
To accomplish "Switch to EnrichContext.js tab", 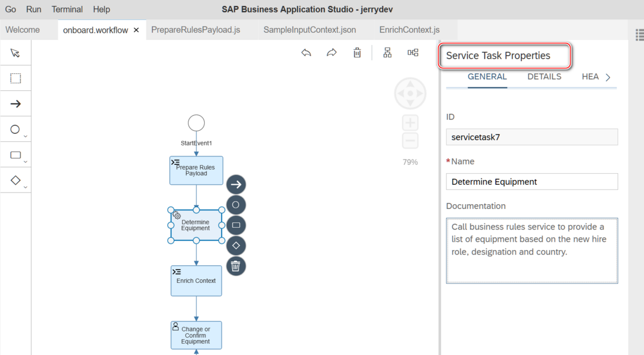I will pos(409,29).
